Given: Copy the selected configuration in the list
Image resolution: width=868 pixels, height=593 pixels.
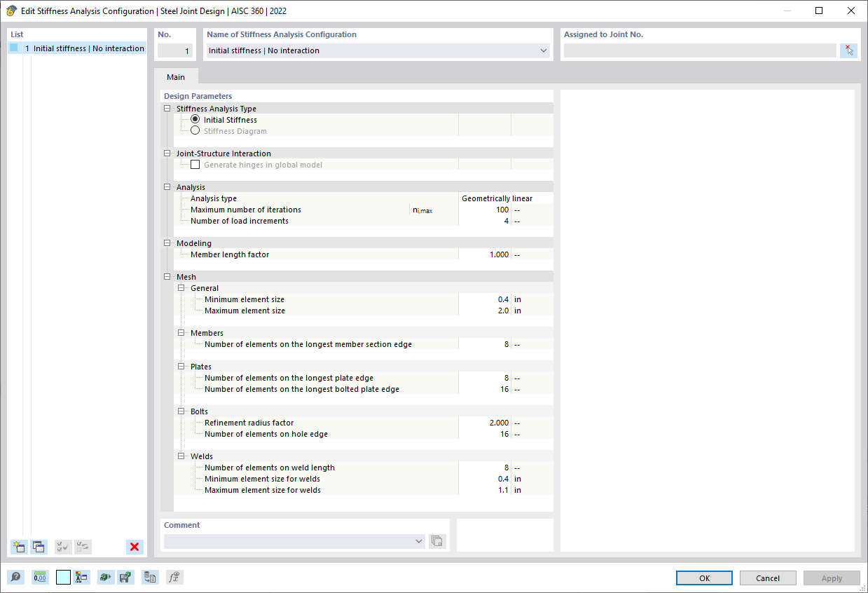Looking at the screenshot, I should [39, 547].
